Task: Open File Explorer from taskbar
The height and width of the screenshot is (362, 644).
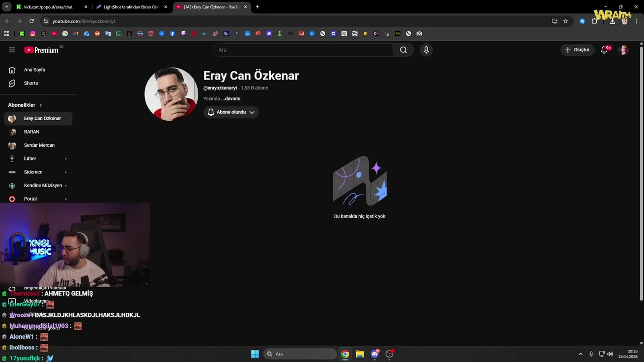Action: 360,354
